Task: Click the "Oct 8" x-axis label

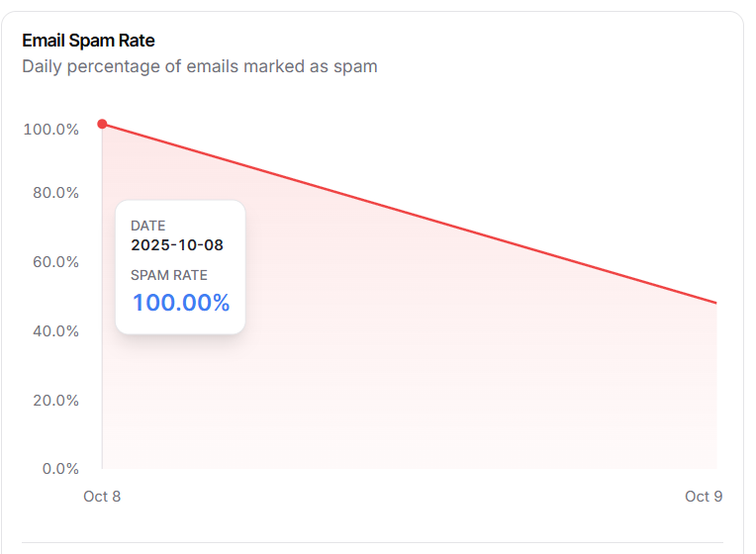Action: (x=102, y=497)
